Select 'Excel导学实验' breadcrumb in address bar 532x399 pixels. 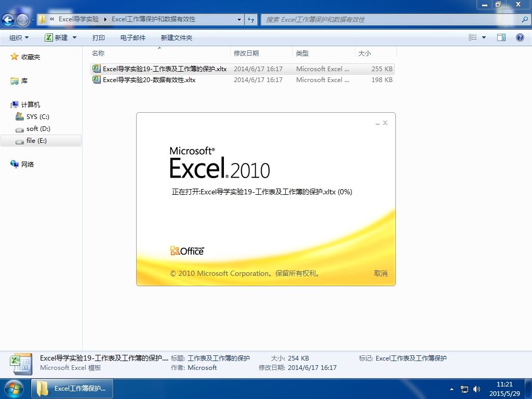(x=79, y=19)
